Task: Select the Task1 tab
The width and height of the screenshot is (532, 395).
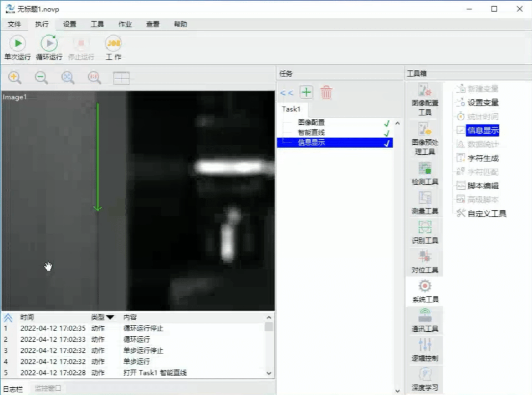Action: pos(291,109)
